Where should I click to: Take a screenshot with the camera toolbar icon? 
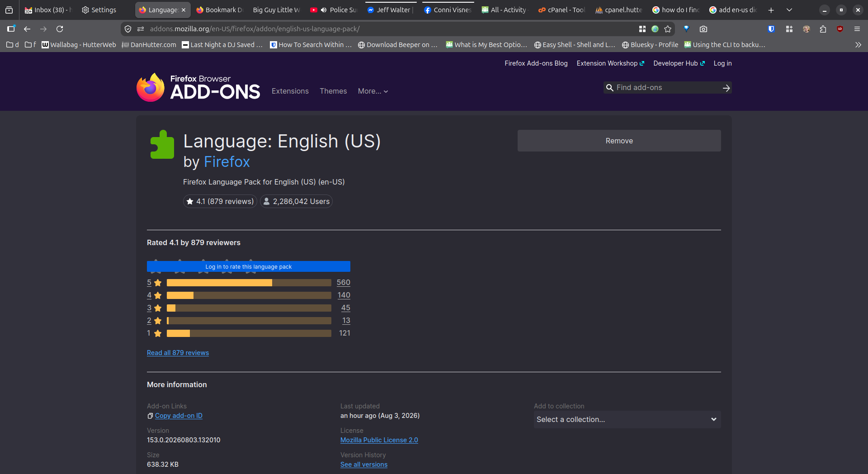click(703, 29)
